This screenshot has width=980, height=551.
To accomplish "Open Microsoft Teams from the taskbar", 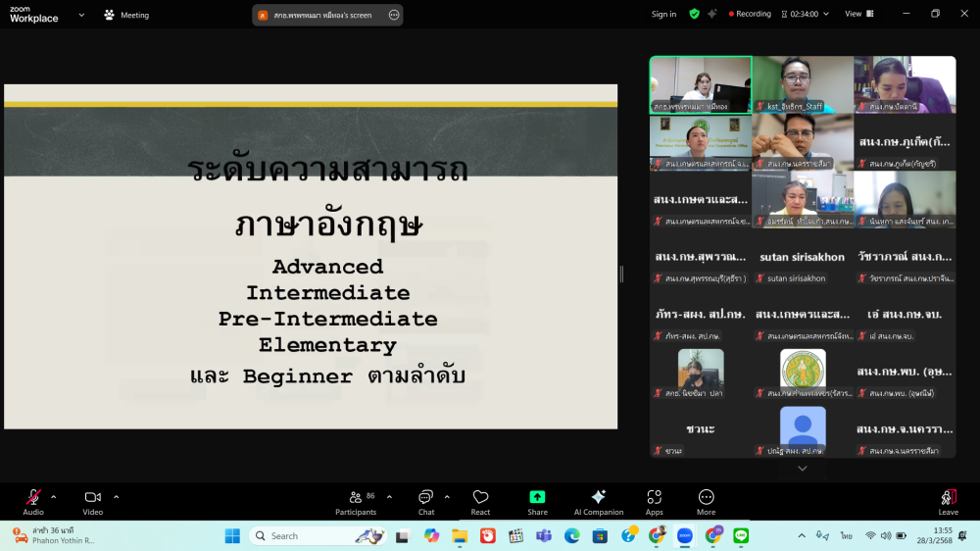I will pos(544,536).
